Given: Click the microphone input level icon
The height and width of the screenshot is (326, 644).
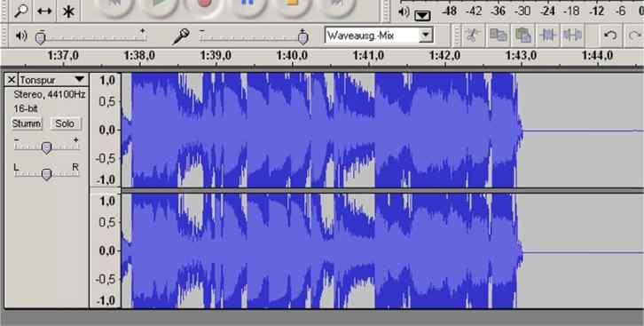Looking at the screenshot, I should pos(181,36).
